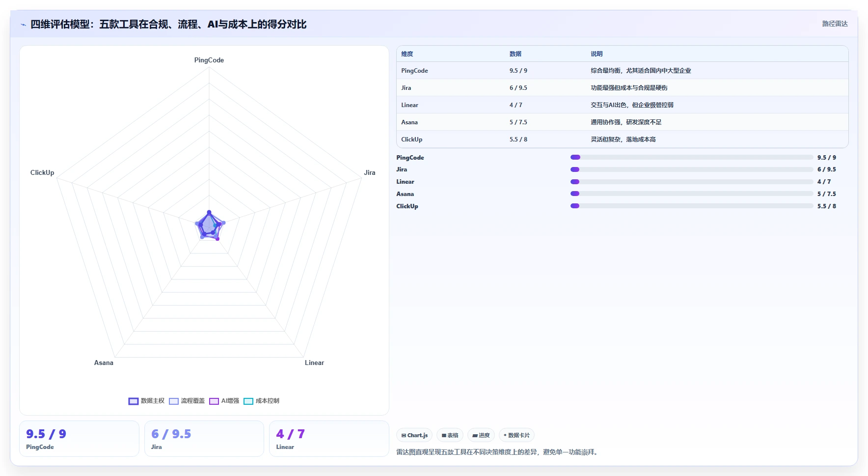Click table cell 5 / 7.5
Viewport: 868px width, 476px height.
point(518,122)
